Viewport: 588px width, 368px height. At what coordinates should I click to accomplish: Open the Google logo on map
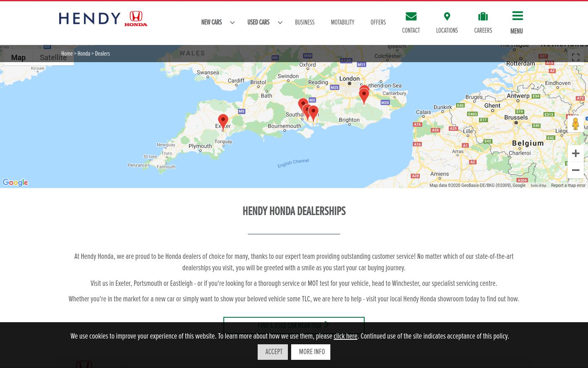[16, 182]
